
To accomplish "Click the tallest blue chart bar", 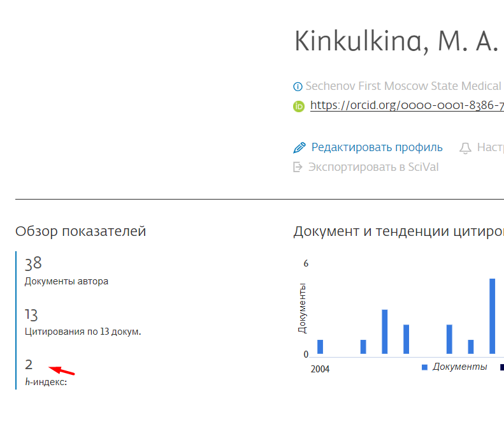I will pyautogui.click(x=492, y=316).
